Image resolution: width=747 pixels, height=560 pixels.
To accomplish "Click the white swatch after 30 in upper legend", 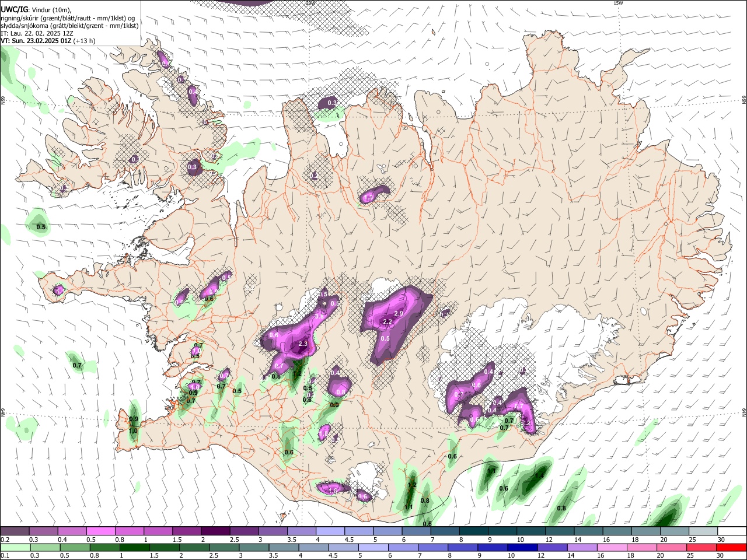I will coord(732,531).
